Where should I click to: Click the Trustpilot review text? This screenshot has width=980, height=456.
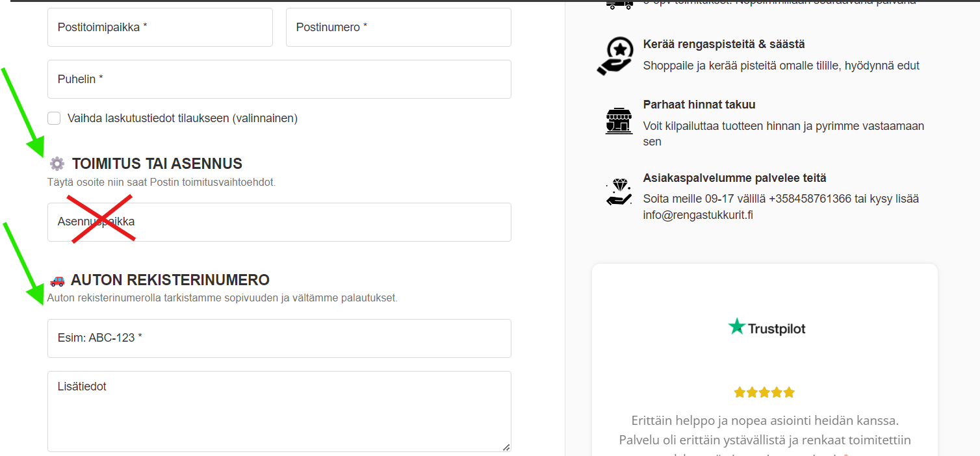click(x=765, y=434)
